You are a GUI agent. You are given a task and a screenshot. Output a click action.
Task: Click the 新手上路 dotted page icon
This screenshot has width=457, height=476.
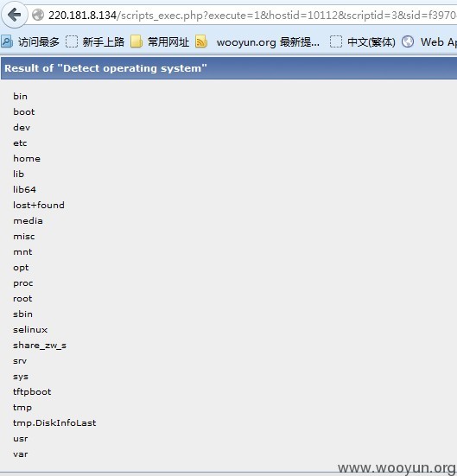coord(72,41)
